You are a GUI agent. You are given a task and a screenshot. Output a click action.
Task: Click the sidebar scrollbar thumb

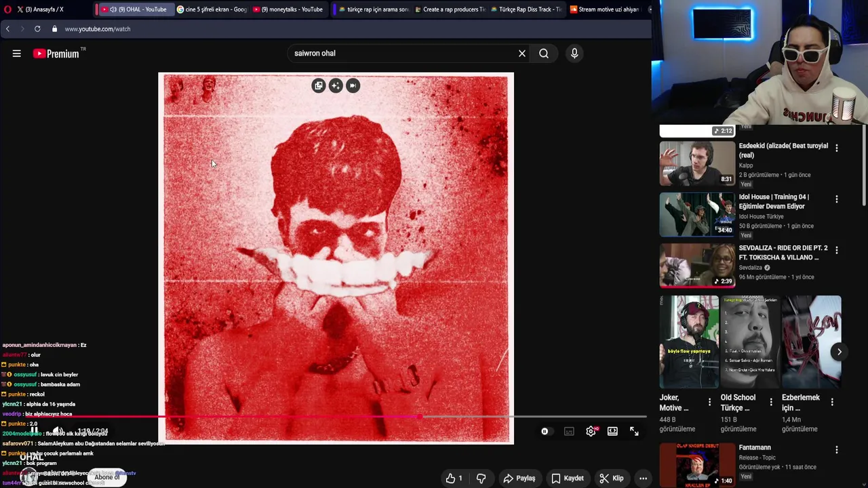tap(865, 165)
